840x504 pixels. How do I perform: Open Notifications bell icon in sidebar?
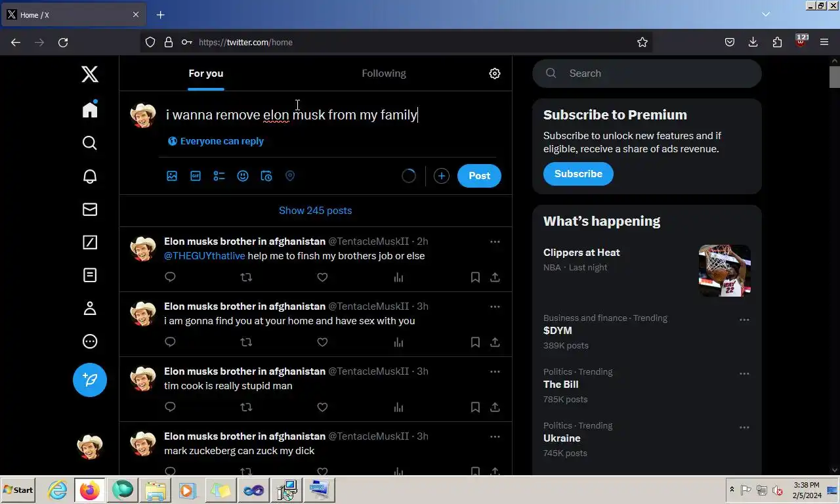90,176
